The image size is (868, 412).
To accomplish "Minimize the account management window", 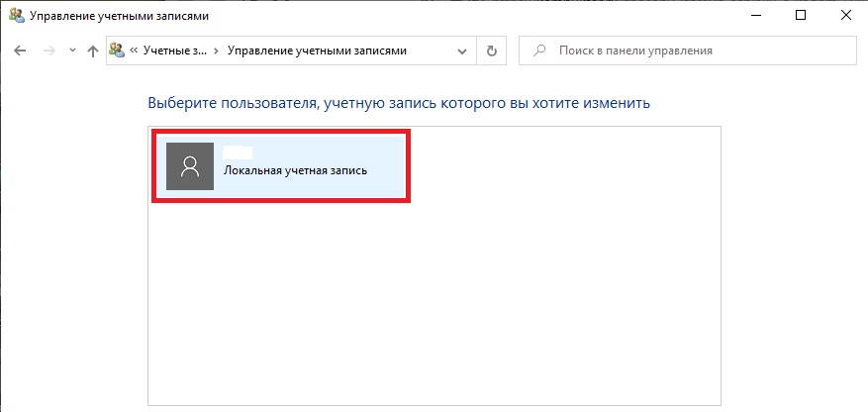I will pos(755,16).
